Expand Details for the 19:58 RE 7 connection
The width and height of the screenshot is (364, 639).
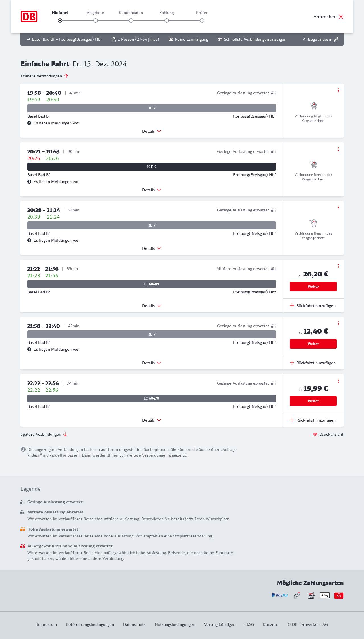coord(152,131)
